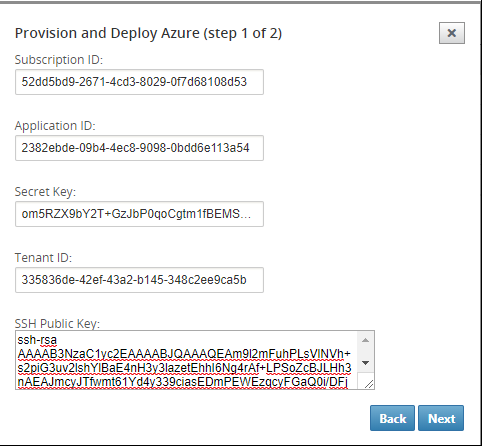Click the SSH Public Key label
This screenshot has height=446, width=482.
point(57,324)
